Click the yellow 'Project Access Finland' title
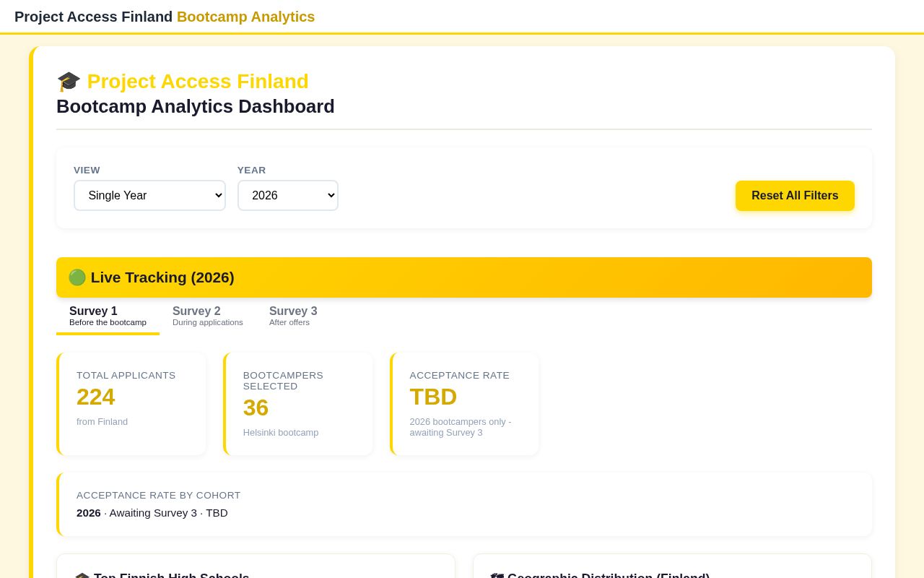This screenshot has height=578, width=924. pos(198,82)
